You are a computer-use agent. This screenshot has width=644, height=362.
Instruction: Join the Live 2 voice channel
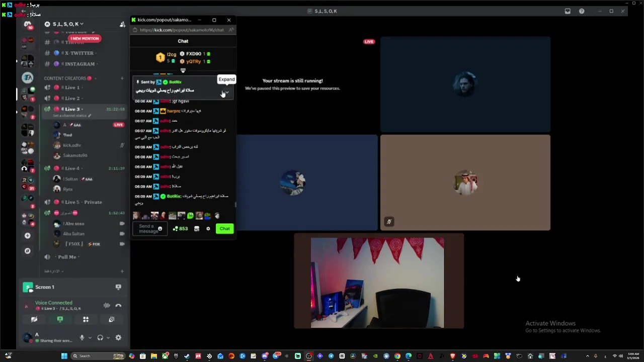(72, 99)
